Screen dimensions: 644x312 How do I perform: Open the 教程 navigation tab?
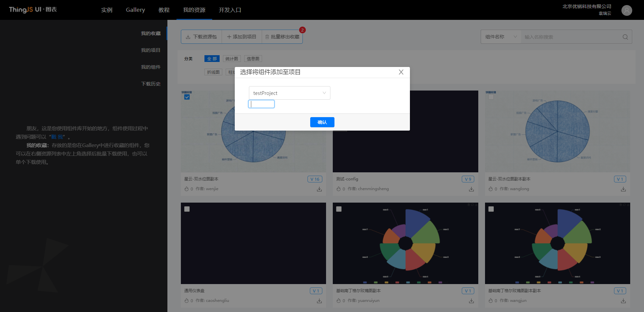click(x=164, y=10)
